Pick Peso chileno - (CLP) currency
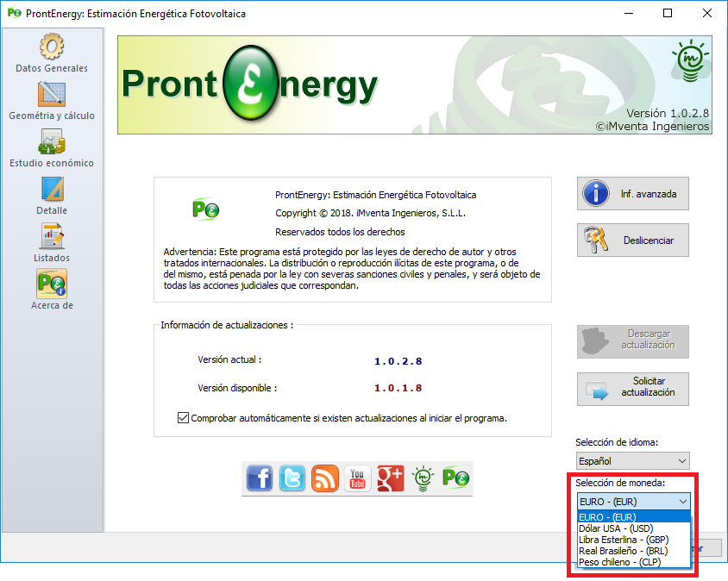The width and height of the screenshot is (728, 581). coord(634,562)
